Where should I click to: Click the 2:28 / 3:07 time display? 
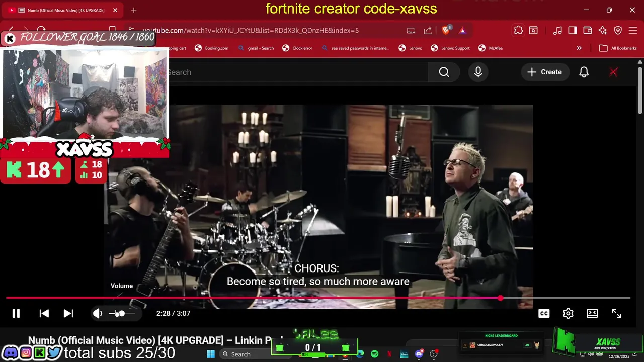[x=173, y=313]
